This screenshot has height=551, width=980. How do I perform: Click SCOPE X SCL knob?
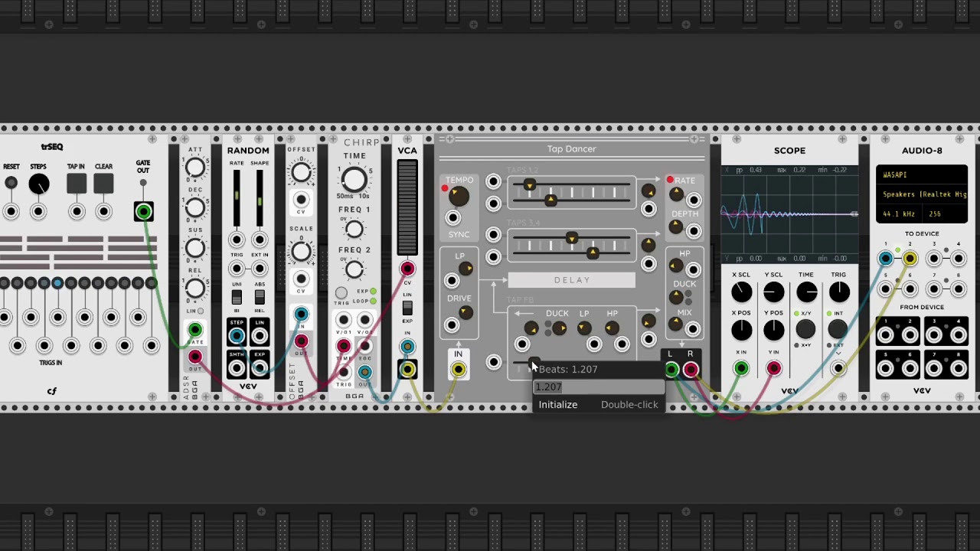pos(741,292)
